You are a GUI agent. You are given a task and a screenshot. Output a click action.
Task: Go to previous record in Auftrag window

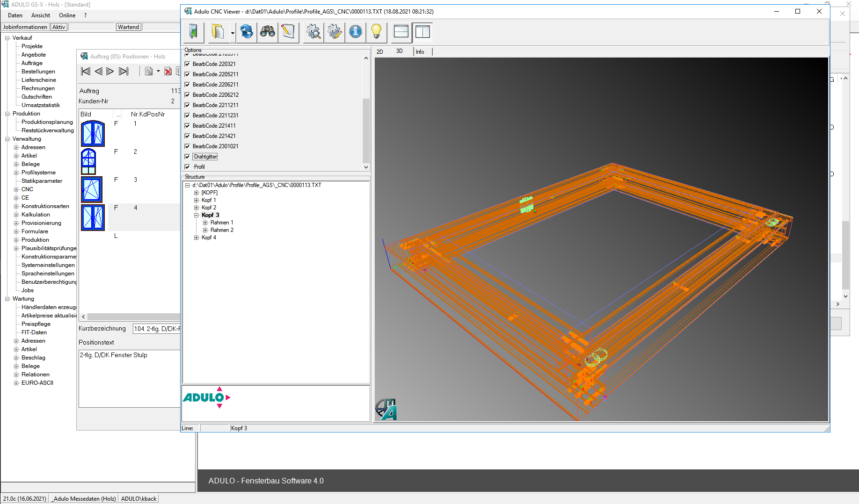click(x=98, y=71)
